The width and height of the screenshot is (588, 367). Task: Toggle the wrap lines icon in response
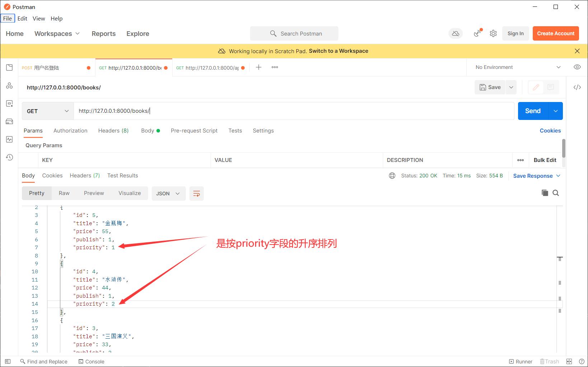pyautogui.click(x=197, y=194)
